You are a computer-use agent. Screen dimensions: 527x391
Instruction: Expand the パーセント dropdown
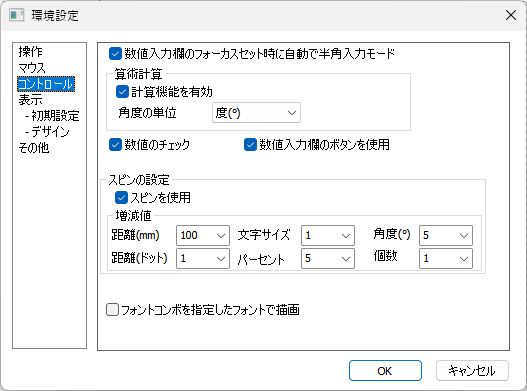tap(328, 259)
